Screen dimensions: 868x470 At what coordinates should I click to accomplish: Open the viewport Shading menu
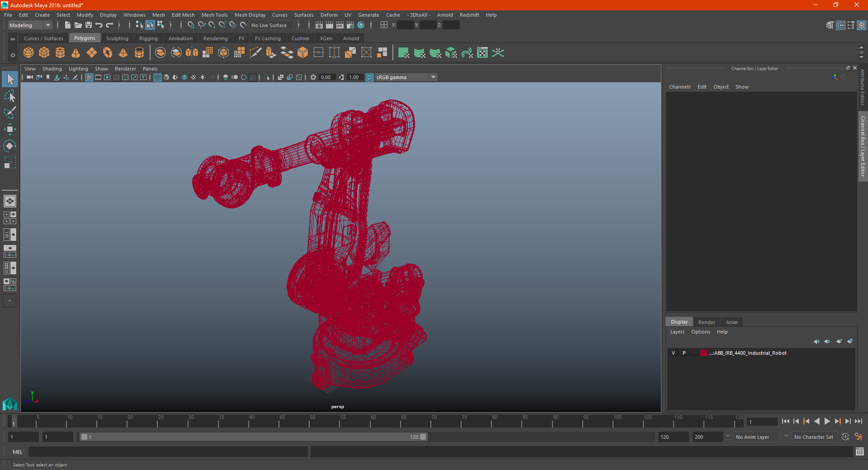[52, 69]
